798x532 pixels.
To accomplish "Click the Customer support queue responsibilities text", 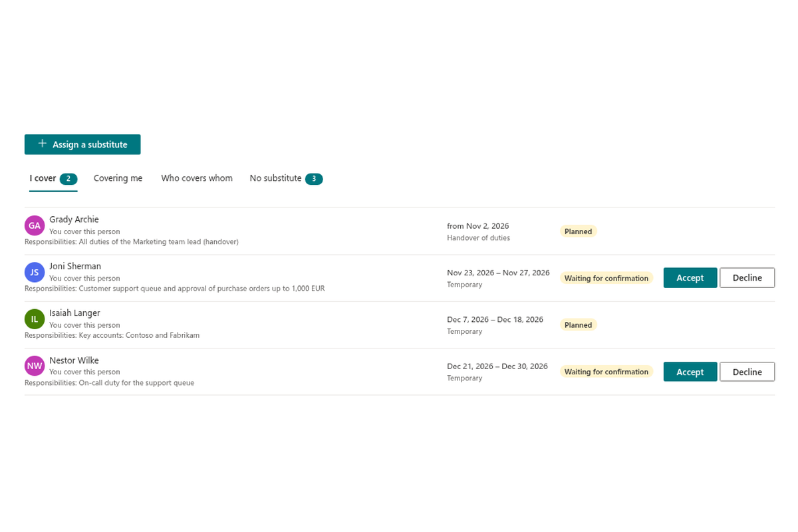I will pos(175,289).
